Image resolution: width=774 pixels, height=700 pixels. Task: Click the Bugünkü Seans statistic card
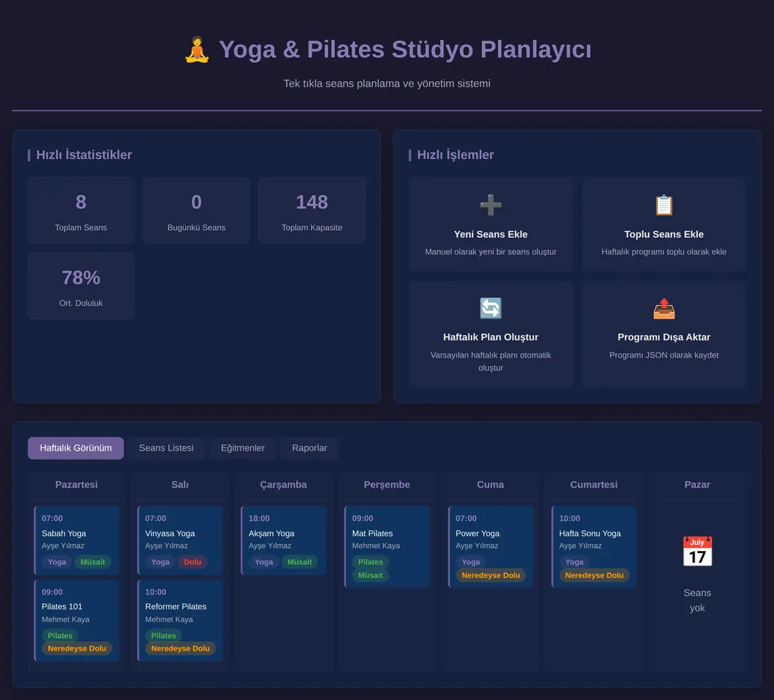(x=196, y=210)
